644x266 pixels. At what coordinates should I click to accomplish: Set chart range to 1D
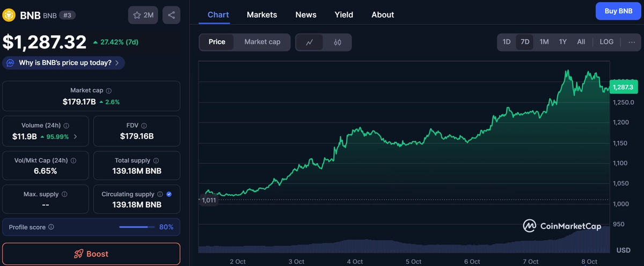(x=506, y=41)
